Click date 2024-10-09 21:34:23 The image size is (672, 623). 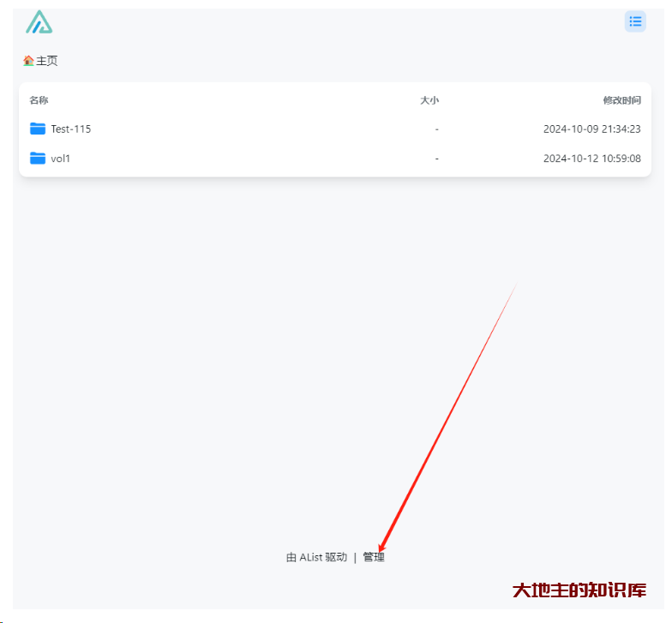pos(591,129)
